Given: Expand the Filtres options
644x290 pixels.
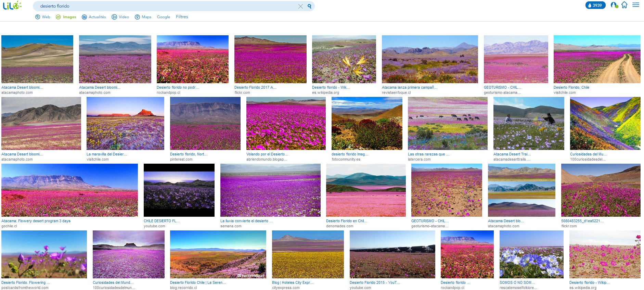Looking at the screenshot, I should click(182, 17).
